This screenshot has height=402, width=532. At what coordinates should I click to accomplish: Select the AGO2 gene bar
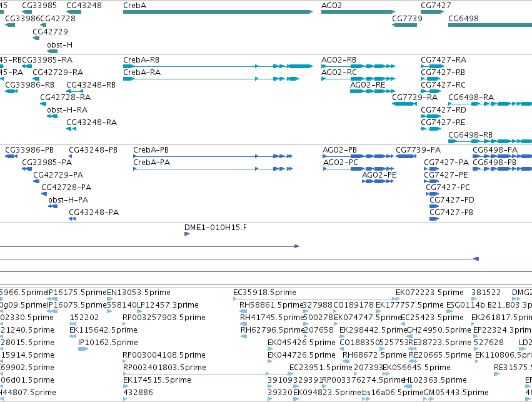pos(358,12)
